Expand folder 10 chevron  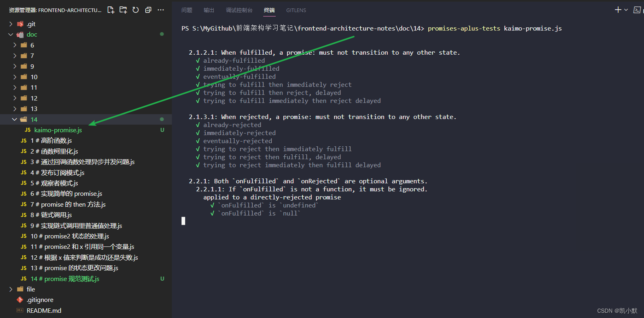pyautogui.click(x=15, y=77)
